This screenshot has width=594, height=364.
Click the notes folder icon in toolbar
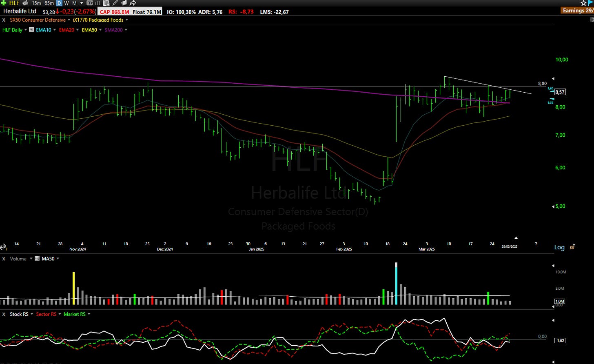[124, 3]
